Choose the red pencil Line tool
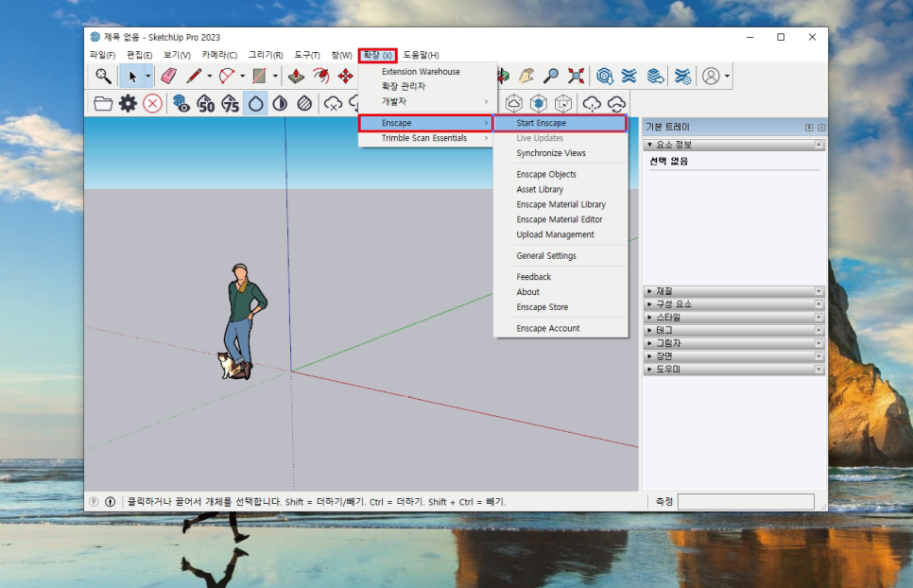This screenshot has width=913, height=588. (x=194, y=77)
